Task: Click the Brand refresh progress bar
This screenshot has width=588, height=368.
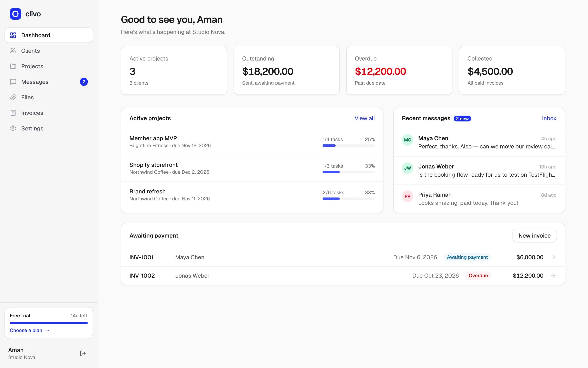Action: coord(349,199)
